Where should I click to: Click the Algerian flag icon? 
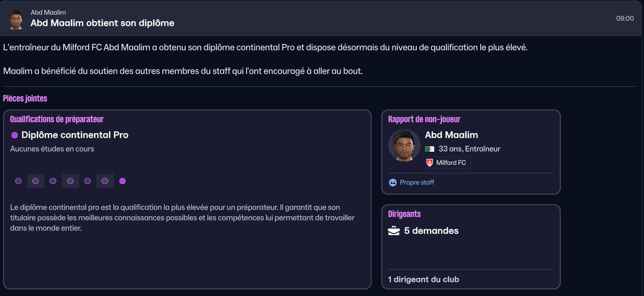(x=430, y=149)
